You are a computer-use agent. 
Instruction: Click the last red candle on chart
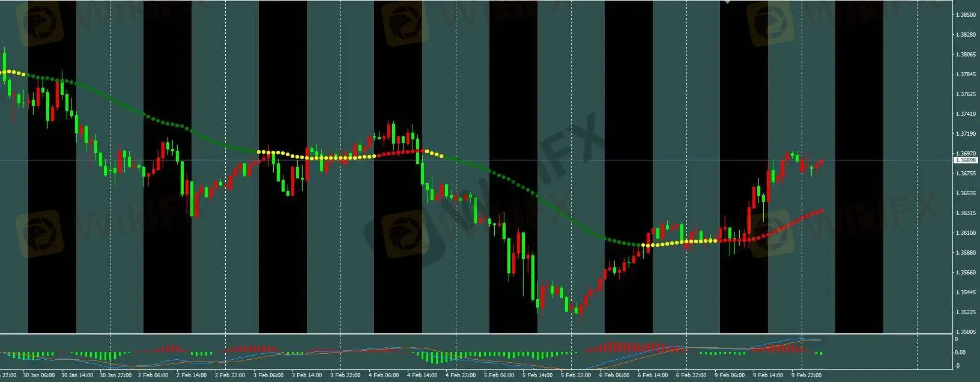821,162
